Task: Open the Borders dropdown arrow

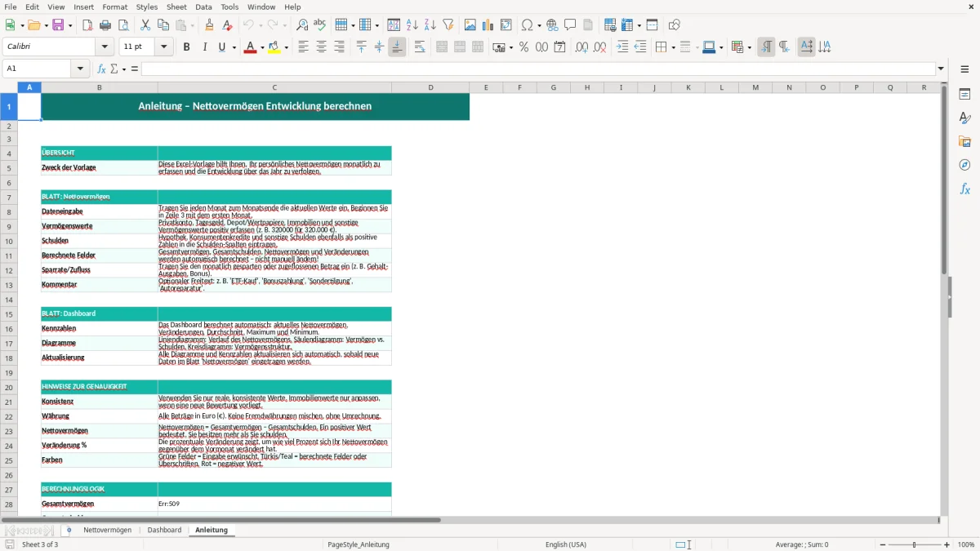Action: [x=672, y=47]
